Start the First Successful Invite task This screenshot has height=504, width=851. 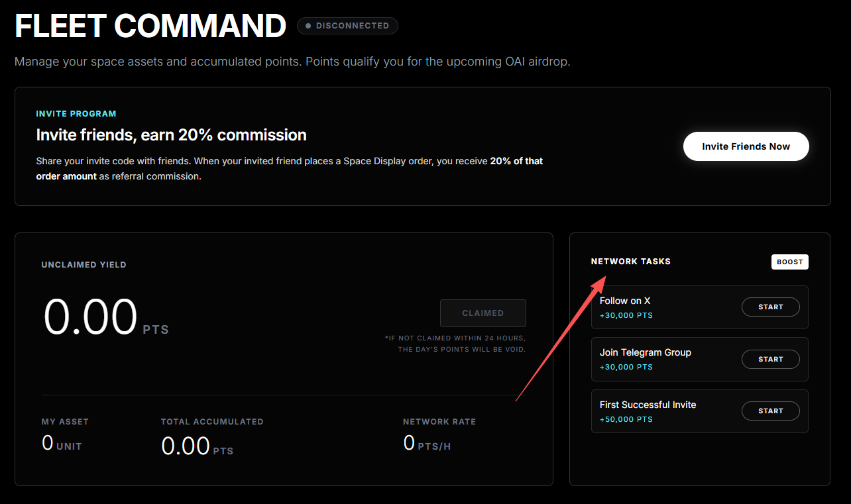(770, 411)
